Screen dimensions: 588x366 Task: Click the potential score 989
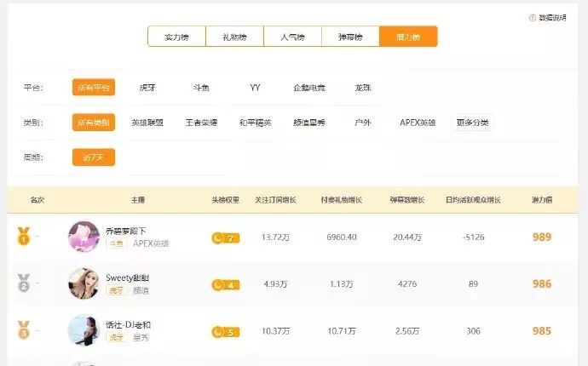542,237
